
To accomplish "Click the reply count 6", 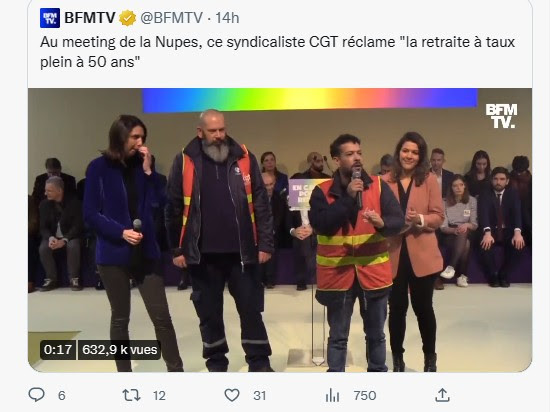I will [62, 396].
